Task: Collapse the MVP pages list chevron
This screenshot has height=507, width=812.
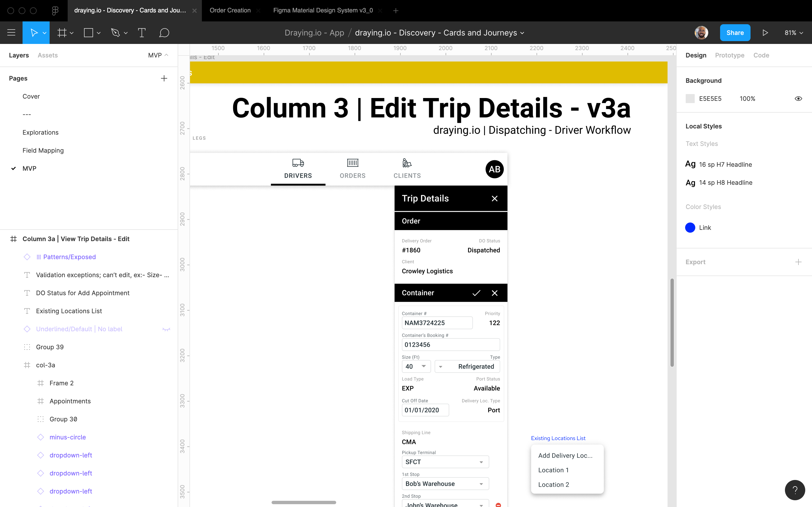Action: [166, 55]
